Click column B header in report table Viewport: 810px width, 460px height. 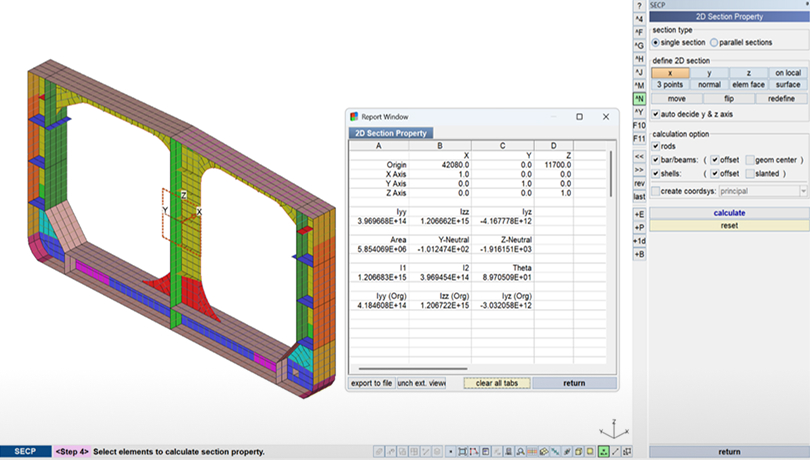[x=440, y=146]
